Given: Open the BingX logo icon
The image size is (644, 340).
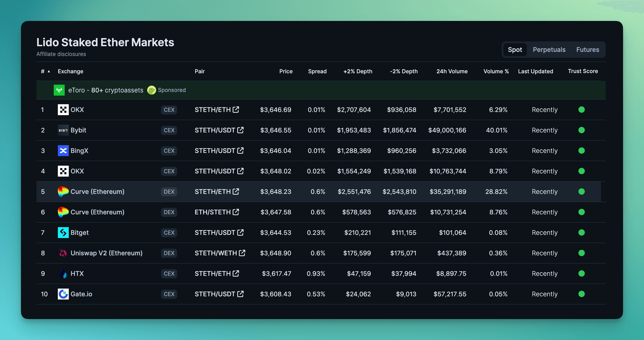Looking at the screenshot, I should (63, 151).
